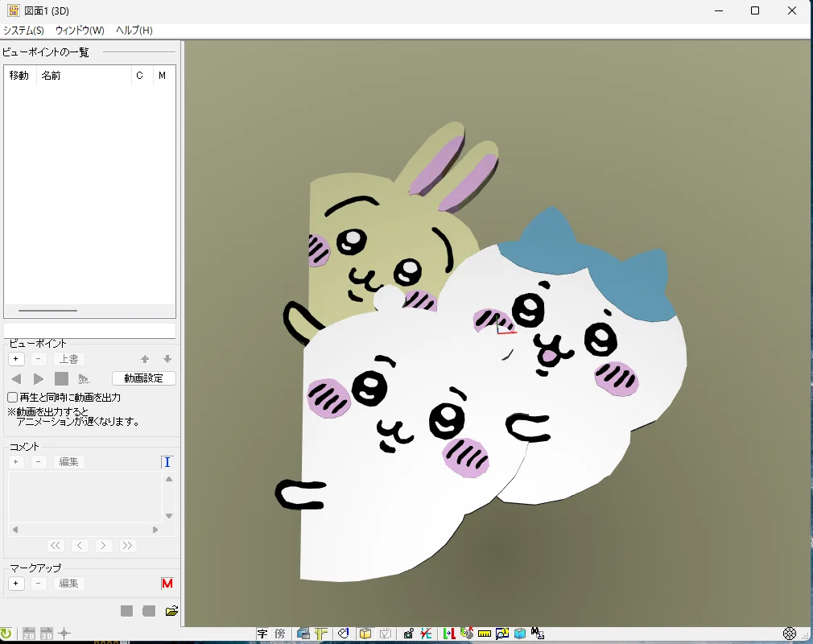Move viewpoint up with up arrow

point(145,359)
